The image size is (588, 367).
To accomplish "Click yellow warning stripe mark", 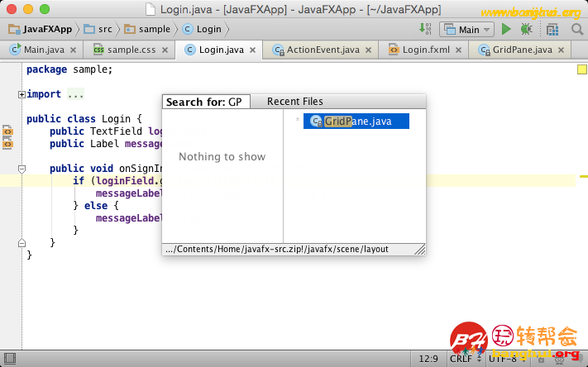I will 584,176.
